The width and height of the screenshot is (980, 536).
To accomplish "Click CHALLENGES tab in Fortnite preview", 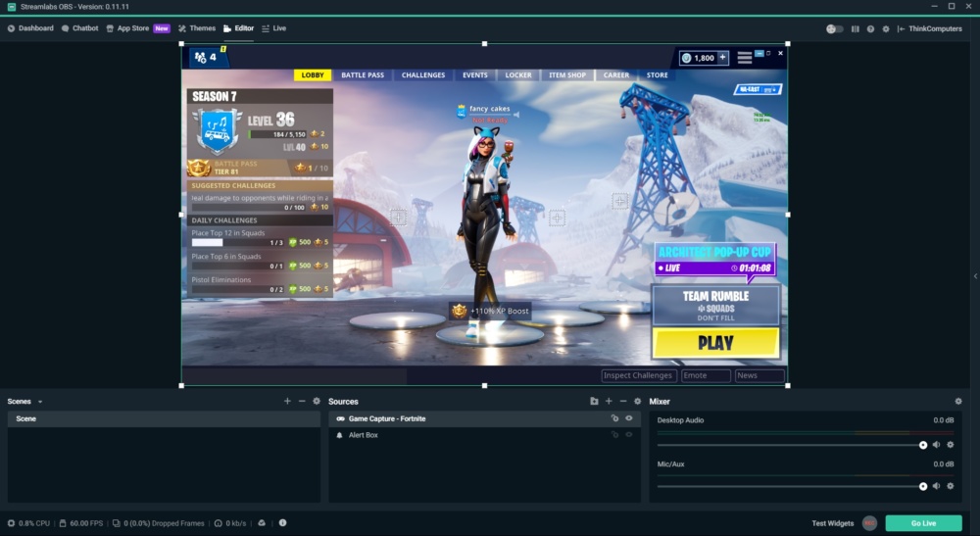I will [x=423, y=75].
